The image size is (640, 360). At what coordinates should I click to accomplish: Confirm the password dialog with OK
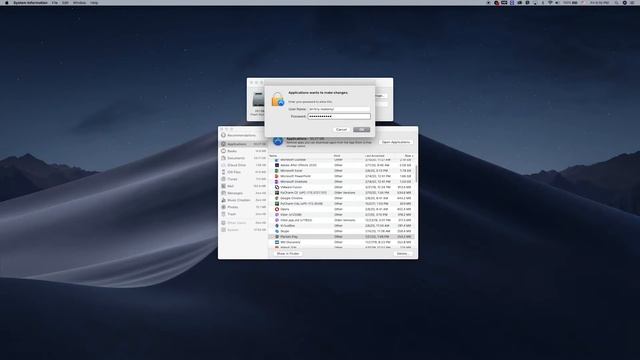(x=361, y=129)
